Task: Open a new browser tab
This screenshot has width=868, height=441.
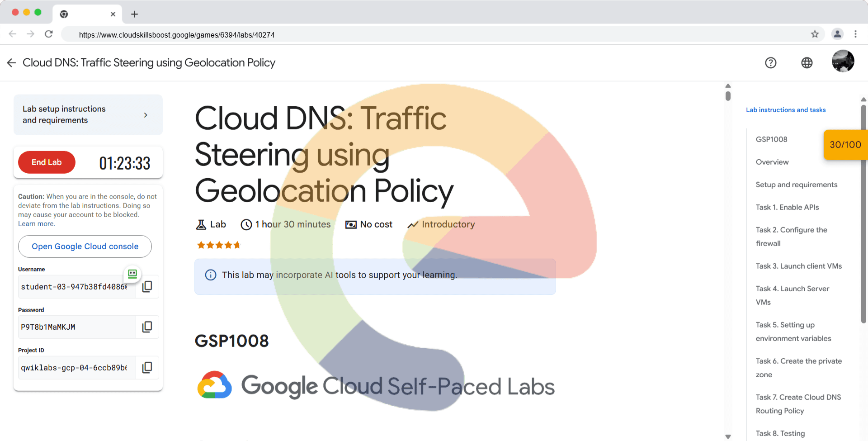Action: pos(134,14)
